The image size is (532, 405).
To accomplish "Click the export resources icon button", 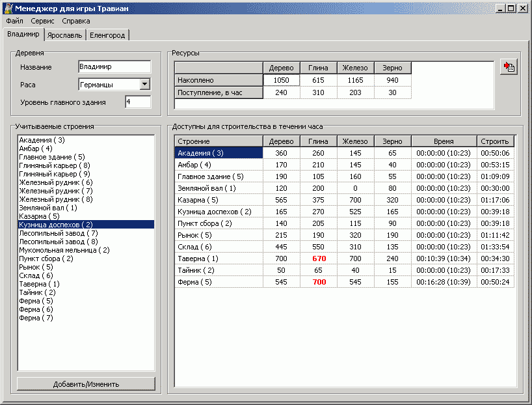I will [x=509, y=67].
